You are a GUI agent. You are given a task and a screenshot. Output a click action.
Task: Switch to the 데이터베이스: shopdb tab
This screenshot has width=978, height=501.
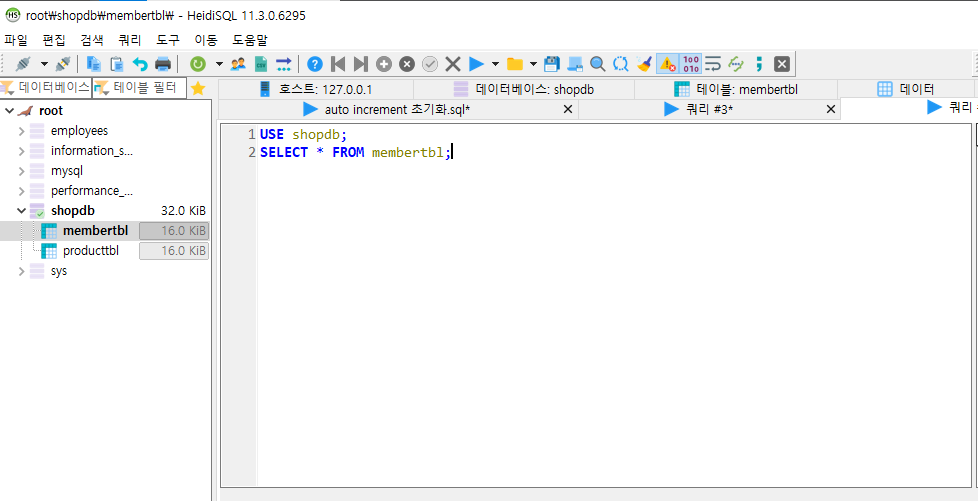click(x=524, y=89)
